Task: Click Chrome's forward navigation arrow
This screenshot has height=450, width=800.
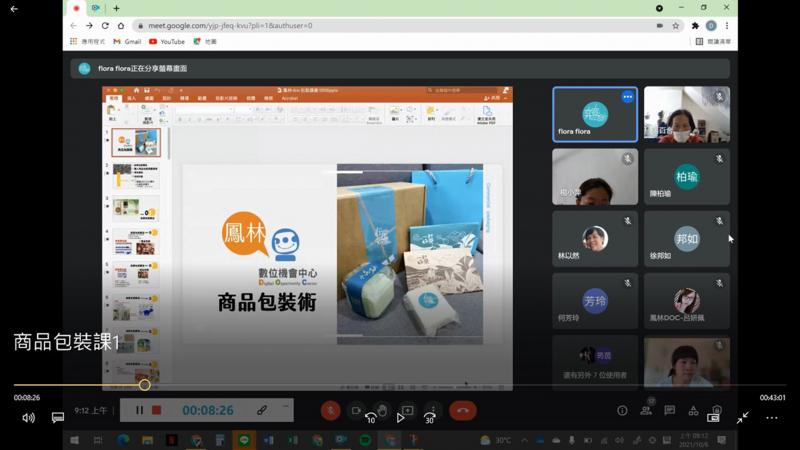Action: click(x=89, y=26)
